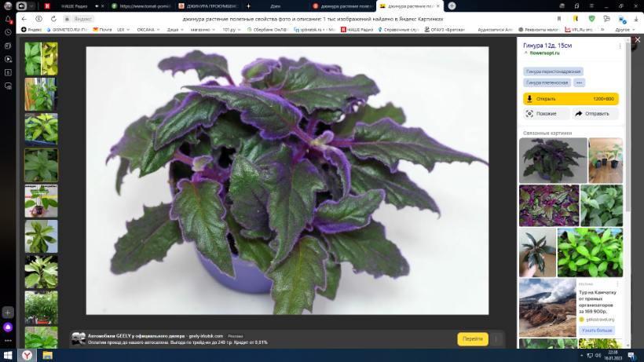Expand the ОКСАНА bookmarks folder
This screenshot has height=362, width=644.
(148, 30)
